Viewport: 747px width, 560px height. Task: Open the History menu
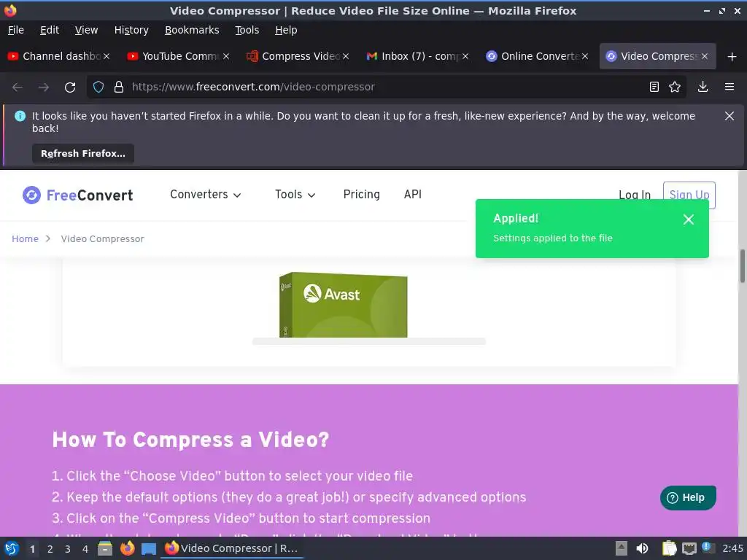131,30
